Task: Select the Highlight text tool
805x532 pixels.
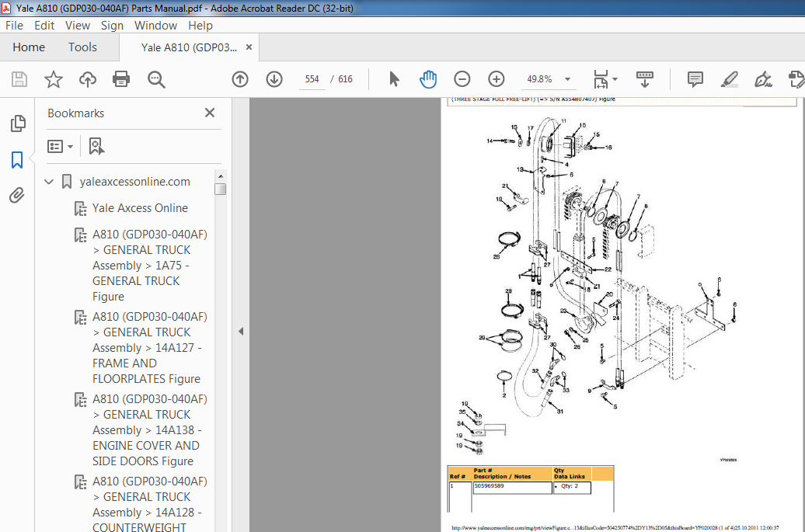Action: click(730, 79)
